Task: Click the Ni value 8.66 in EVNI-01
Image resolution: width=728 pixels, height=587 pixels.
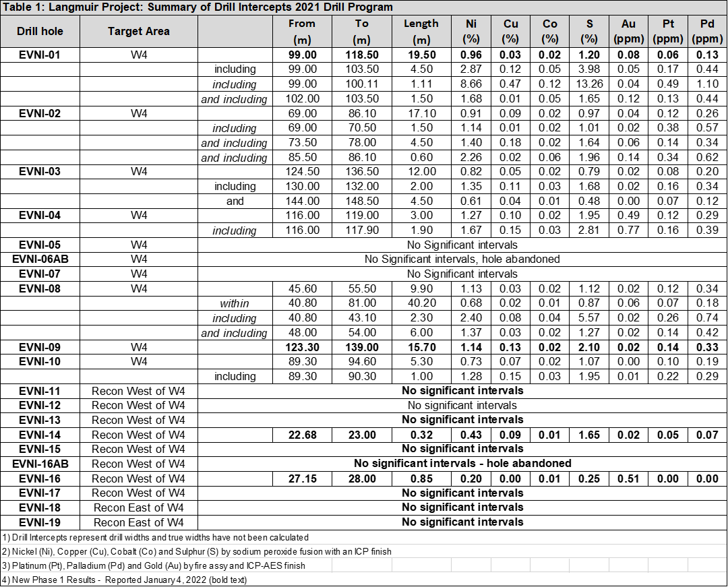Action: pyautogui.click(x=471, y=84)
